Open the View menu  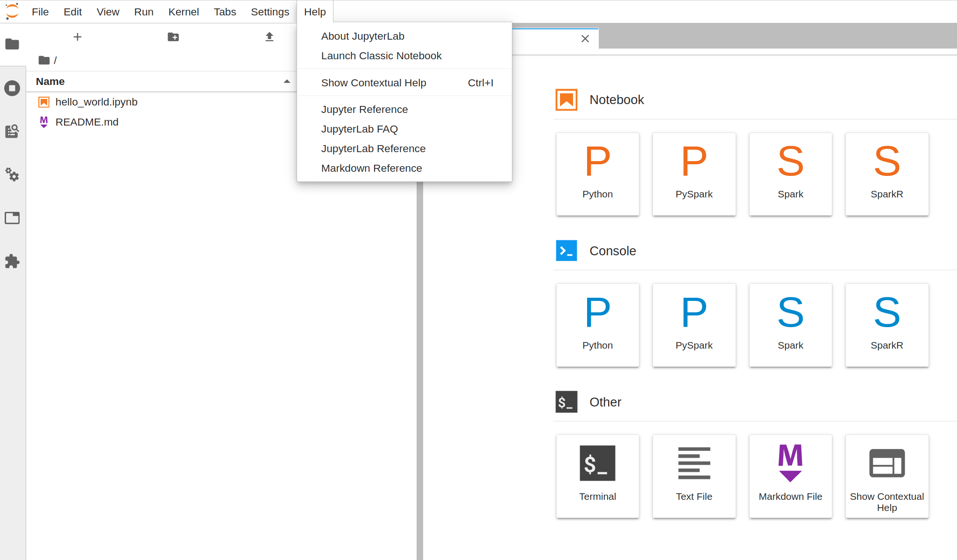(x=108, y=12)
